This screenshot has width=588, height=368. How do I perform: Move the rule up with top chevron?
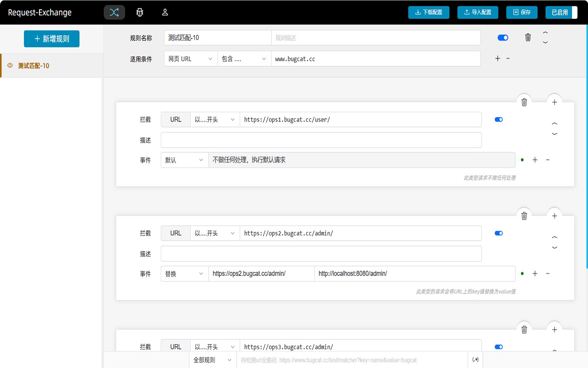pyautogui.click(x=545, y=33)
